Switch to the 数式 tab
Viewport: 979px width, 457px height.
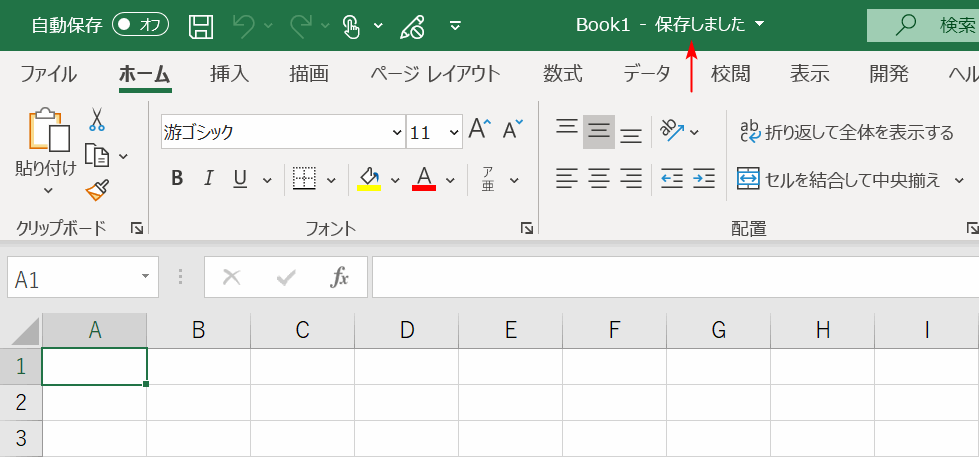[563, 74]
